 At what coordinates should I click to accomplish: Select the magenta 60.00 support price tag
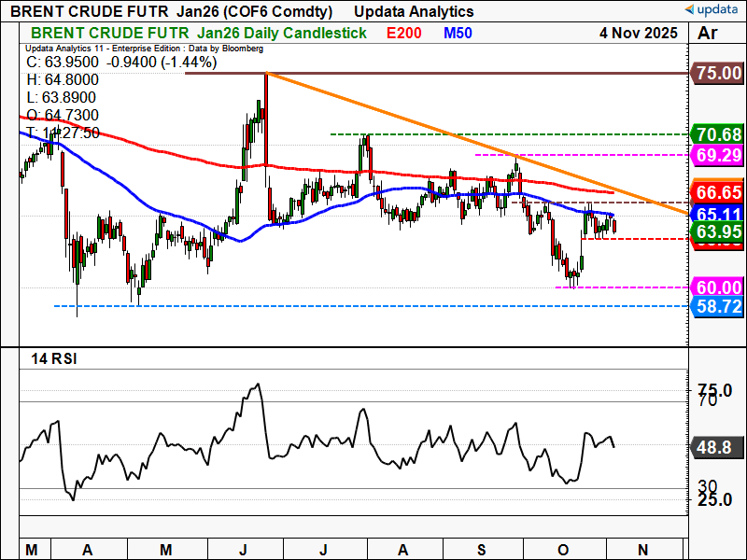[x=716, y=287]
